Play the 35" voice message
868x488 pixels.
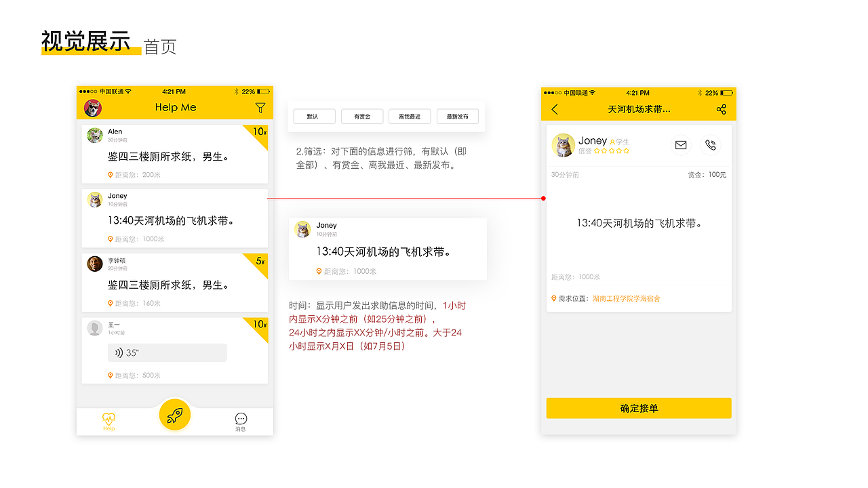(x=167, y=352)
